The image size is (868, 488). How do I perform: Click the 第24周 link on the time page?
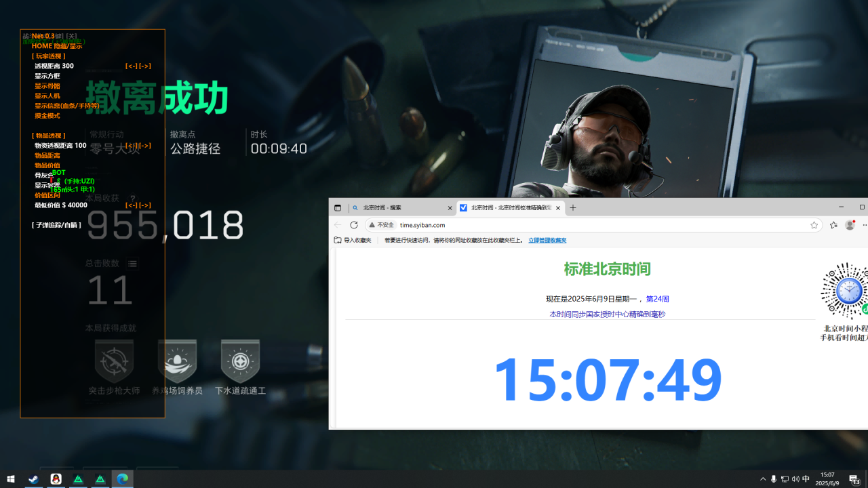pyautogui.click(x=656, y=299)
